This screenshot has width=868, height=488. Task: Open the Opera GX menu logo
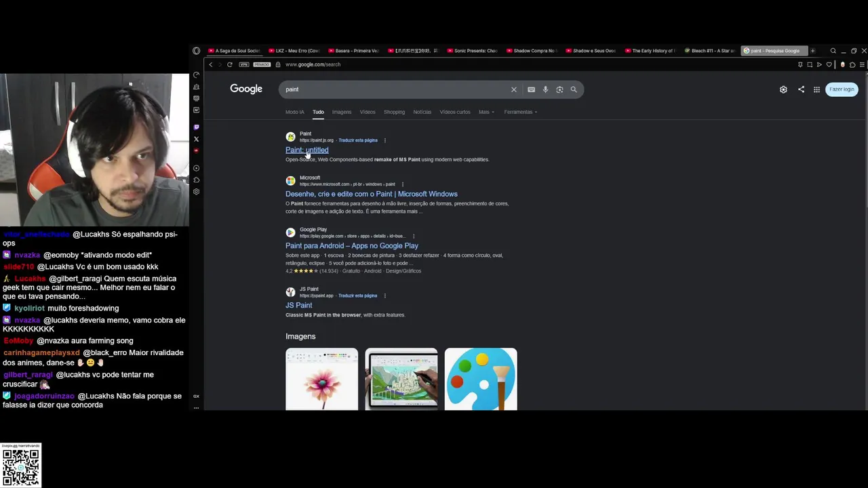coord(197,51)
